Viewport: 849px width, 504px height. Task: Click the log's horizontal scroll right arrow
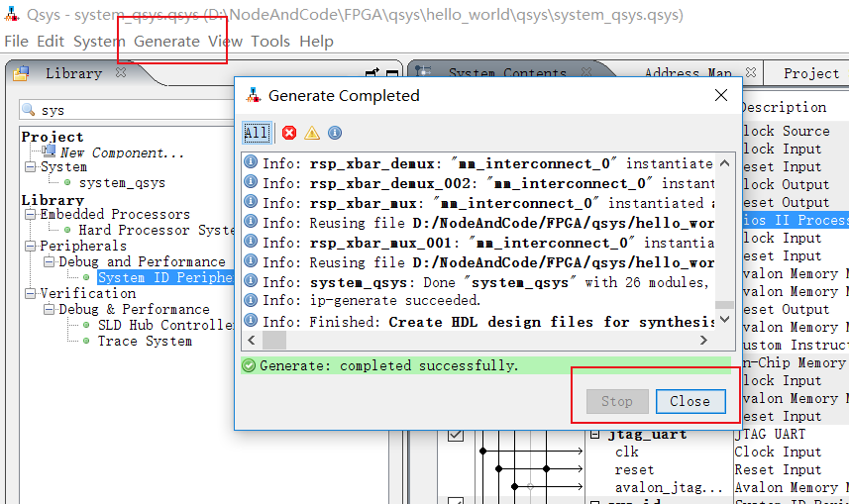coord(703,340)
